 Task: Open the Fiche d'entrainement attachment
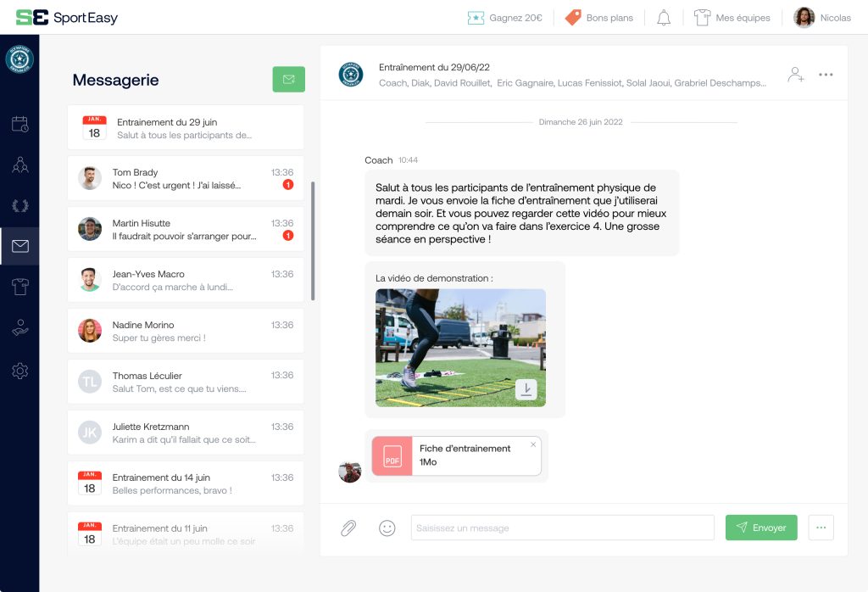coord(457,455)
